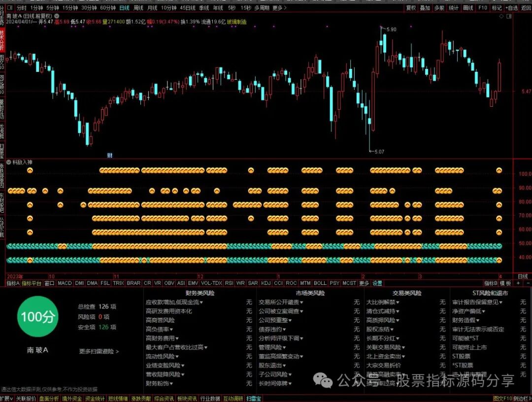Switch to 关联报价 bottom tab
The image size is (532, 402).
coord(26,399)
